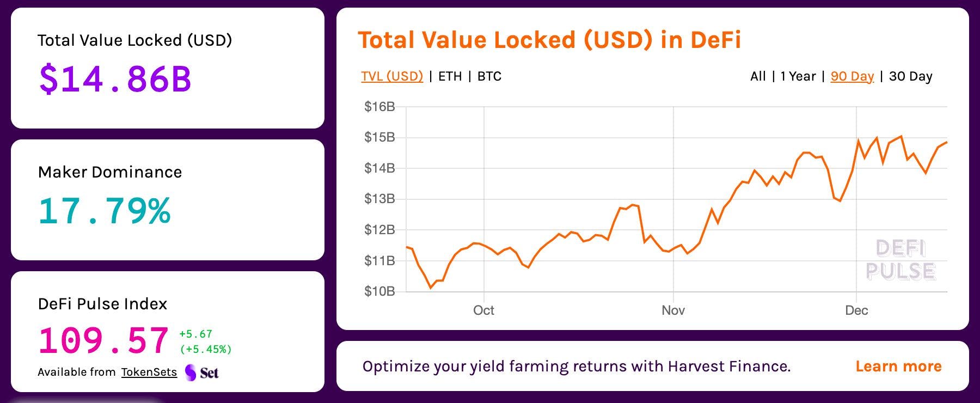Click the Harvest Finance banner text
Screen dimensions: 980x403
577,366
